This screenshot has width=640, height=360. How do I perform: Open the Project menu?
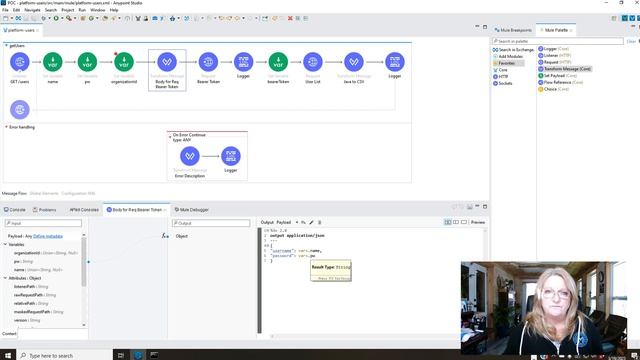click(68, 10)
